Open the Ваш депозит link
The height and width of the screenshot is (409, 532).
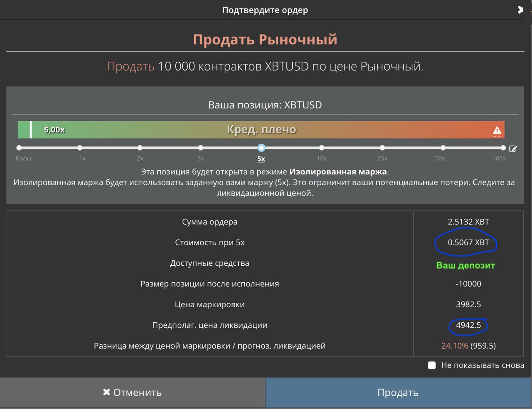click(x=465, y=265)
